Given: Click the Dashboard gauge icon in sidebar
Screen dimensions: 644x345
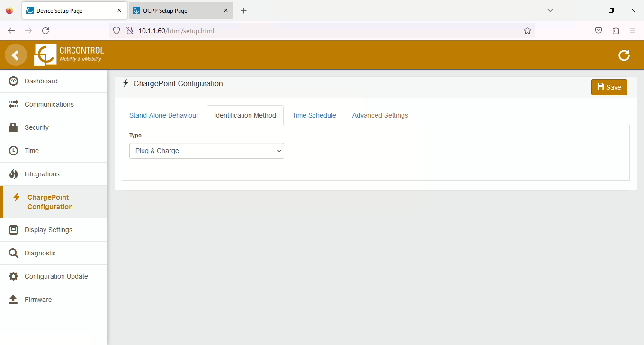Looking at the screenshot, I should click(13, 81).
